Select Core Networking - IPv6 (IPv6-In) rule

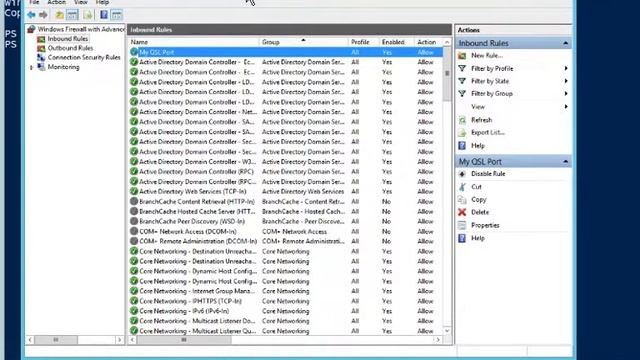point(286,311)
